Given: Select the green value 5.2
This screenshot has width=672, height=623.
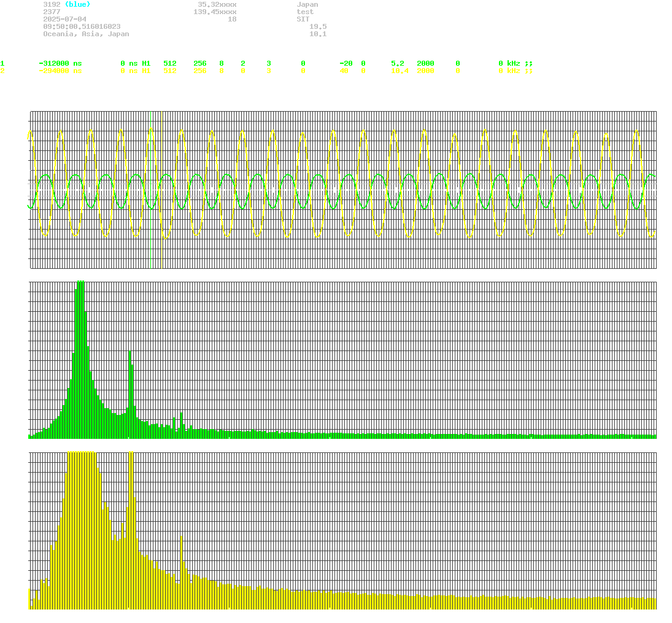Looking at the screenshot, I should click(x=398, y=63).
